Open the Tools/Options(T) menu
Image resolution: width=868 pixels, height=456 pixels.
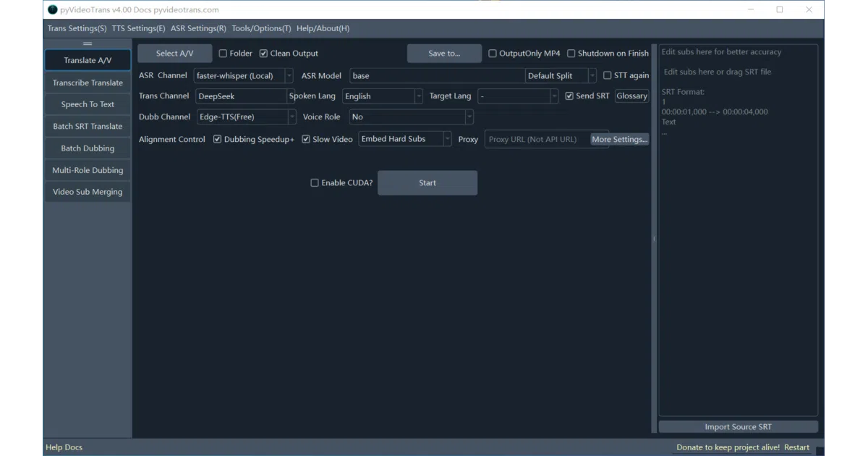coord(261,28)
